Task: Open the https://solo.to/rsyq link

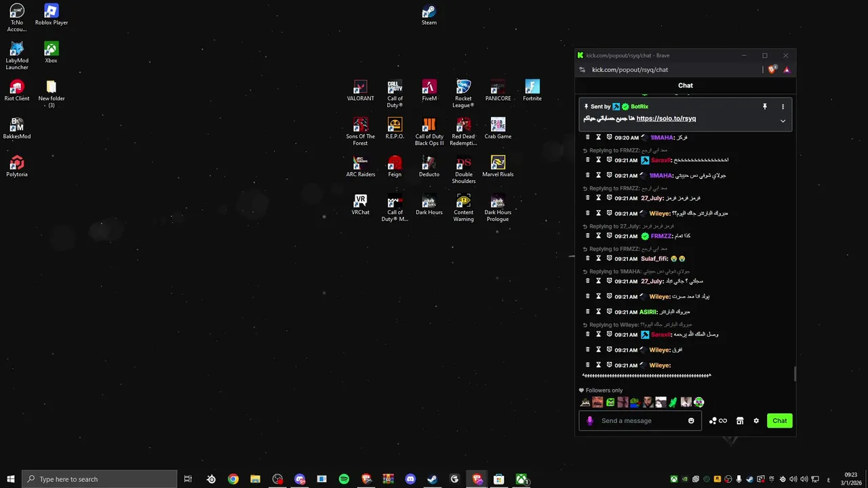Action: coord(666,119)
